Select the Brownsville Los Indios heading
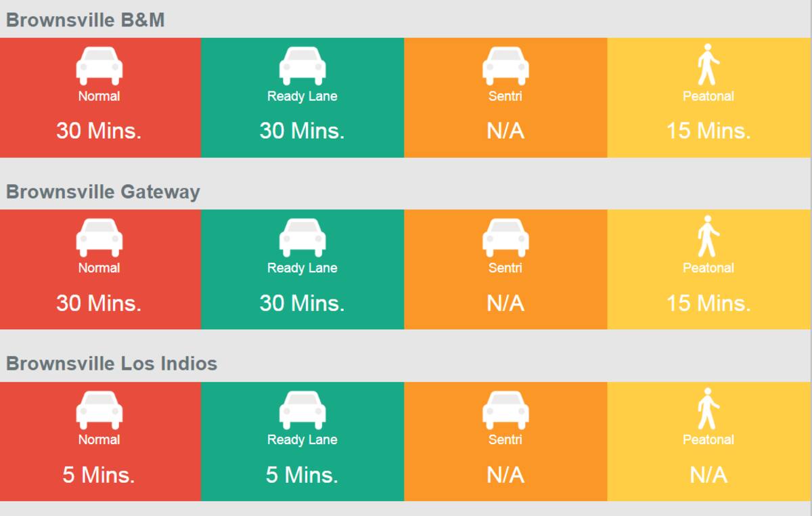The height and width of the screenshot is (516, 812). tap(112, 364)
